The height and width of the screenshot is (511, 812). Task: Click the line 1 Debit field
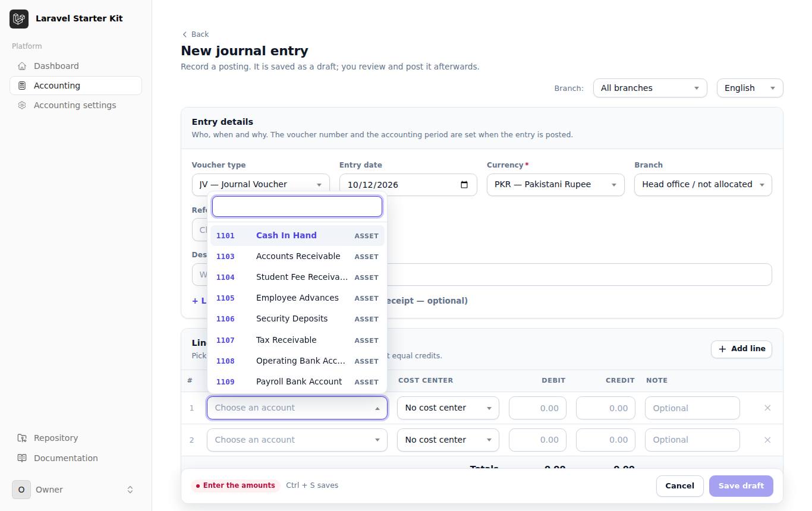[x=537, y=408]
